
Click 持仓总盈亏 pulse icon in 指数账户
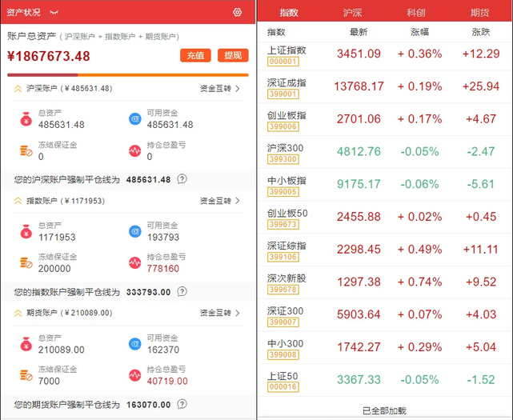click(x=134, y=262)
